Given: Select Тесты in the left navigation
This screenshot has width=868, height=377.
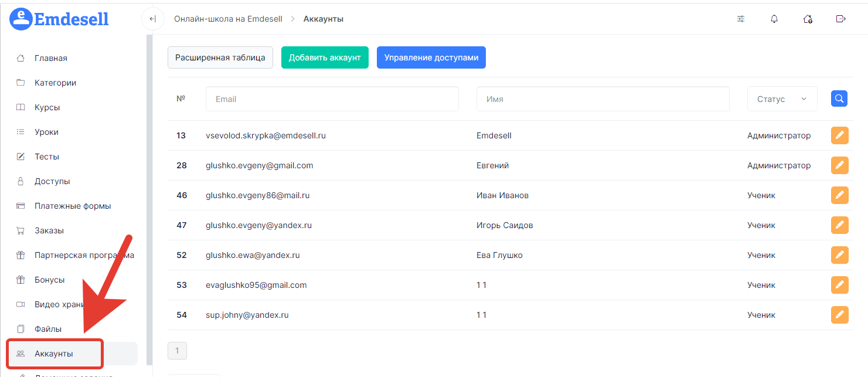Looking at the screenshot, I should click(x=47, y=157).
